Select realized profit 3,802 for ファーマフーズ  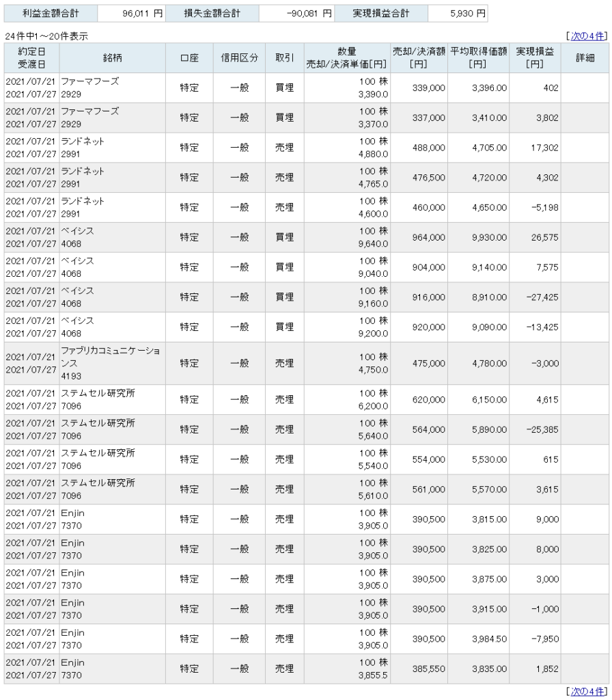point(535,118)
